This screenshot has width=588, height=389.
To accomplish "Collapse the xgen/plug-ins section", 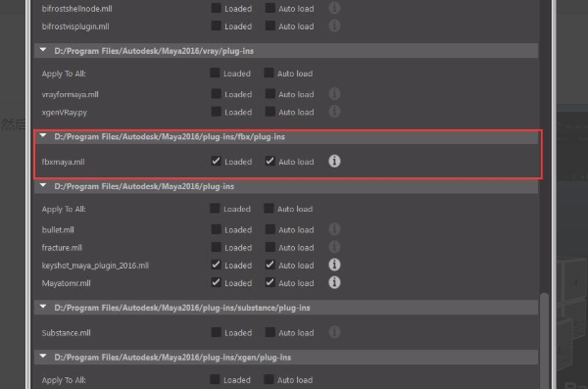I will [43, 356].
